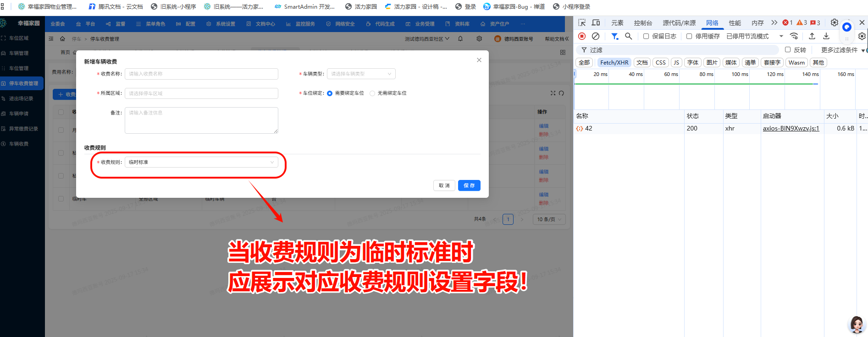Open network panel settings gear icon

pos(862,36)
